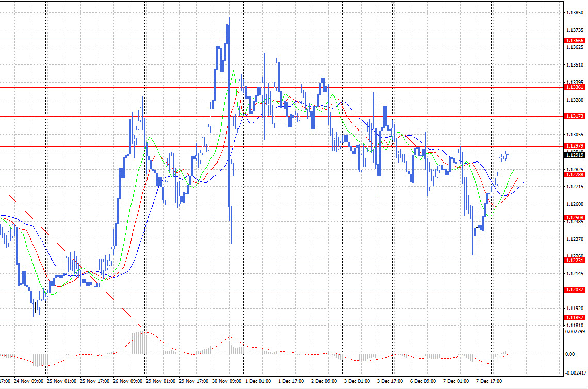Click the 1 Dec 17:00 time label
This screenshot has width=588, height=389.
tap(291, 381)
